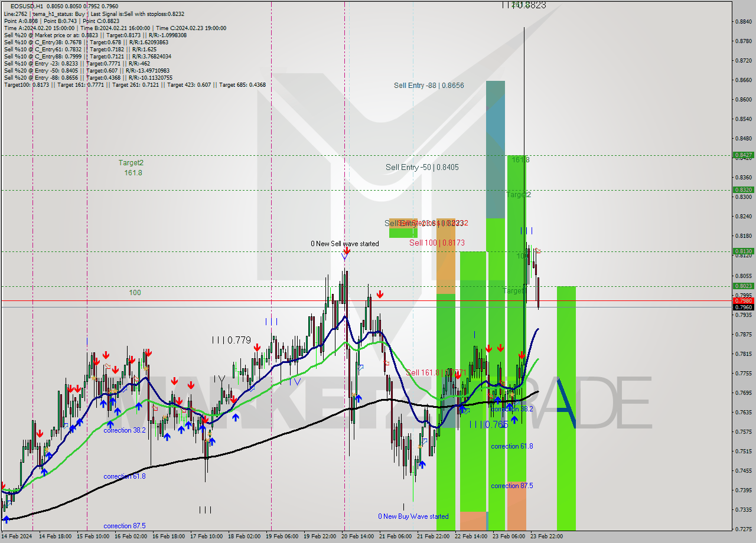The image size is (756, 543).
Task: Click the '20 Feb 14:00' time axis label
Action: click(357, 537)
